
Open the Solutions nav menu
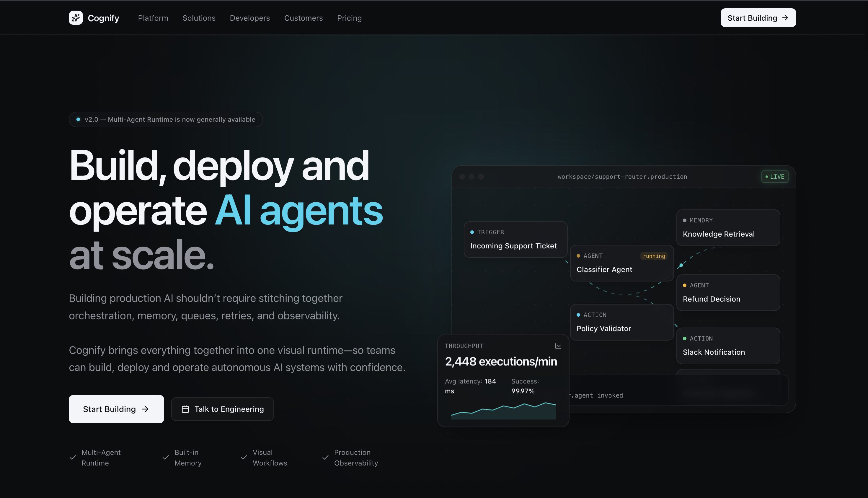point(199,18)
